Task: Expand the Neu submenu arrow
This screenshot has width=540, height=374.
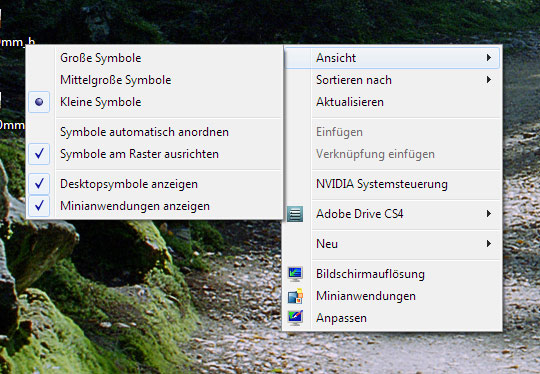Action: pos(489,243)
